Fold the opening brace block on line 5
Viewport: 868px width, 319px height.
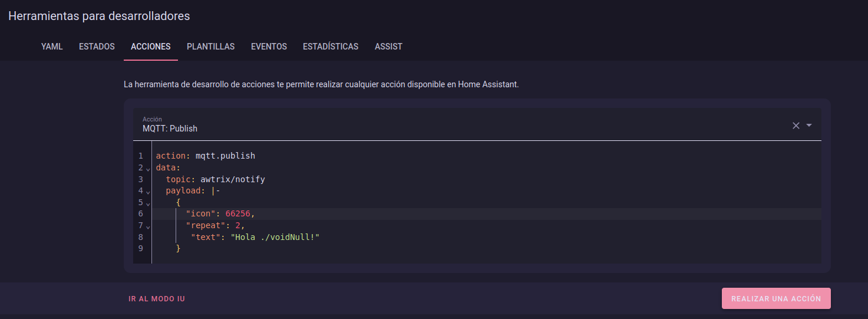[148, 203]
